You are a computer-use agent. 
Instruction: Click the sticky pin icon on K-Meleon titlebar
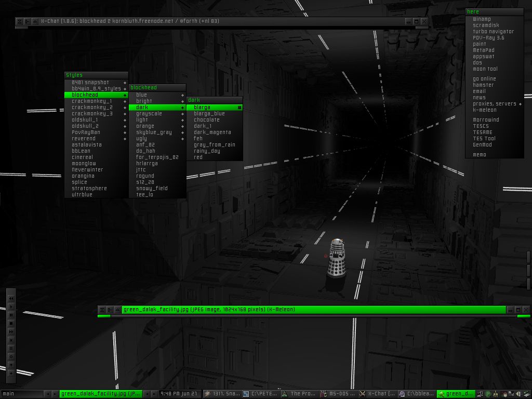pyautogui.click(x=110, y=310)
